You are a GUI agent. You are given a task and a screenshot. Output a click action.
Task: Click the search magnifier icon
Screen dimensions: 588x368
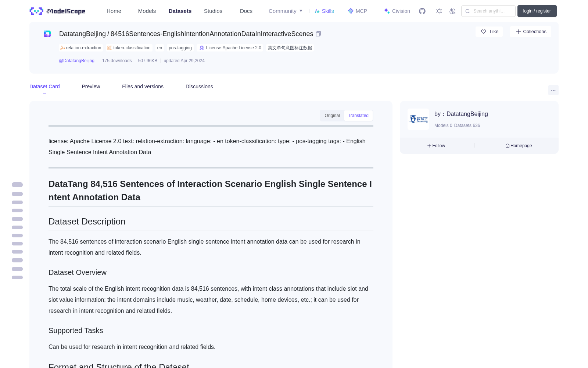[x=467, y=11]
